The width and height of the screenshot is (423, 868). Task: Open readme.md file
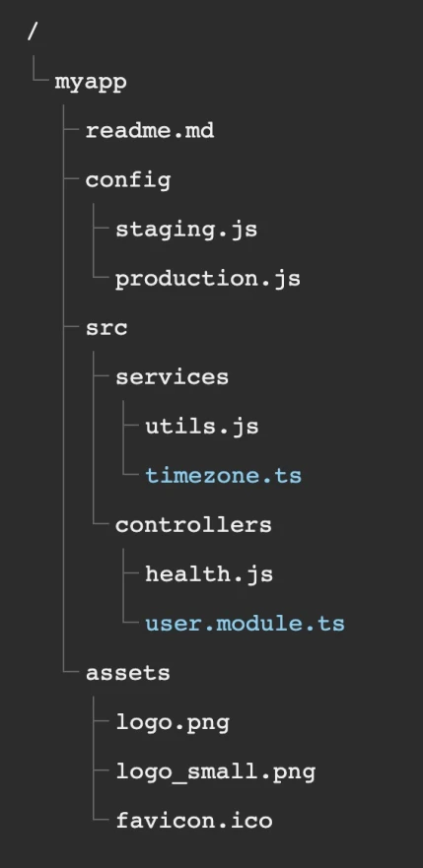pos(150,131)
